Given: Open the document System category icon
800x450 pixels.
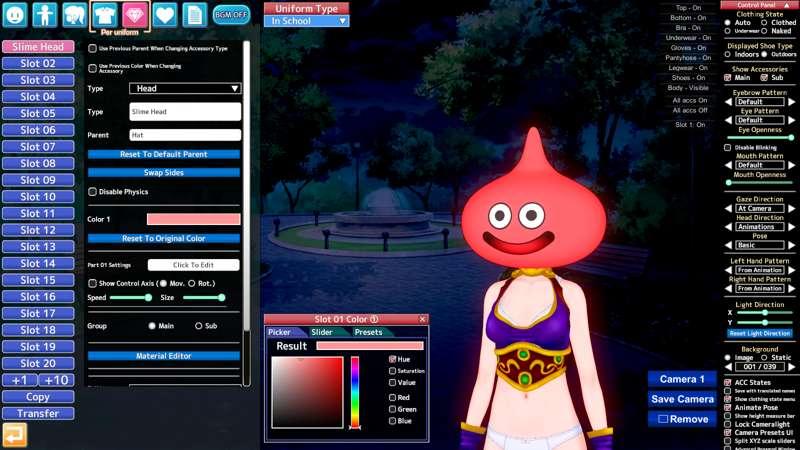Looking at the screenshot, I should [x=194, y=15].
